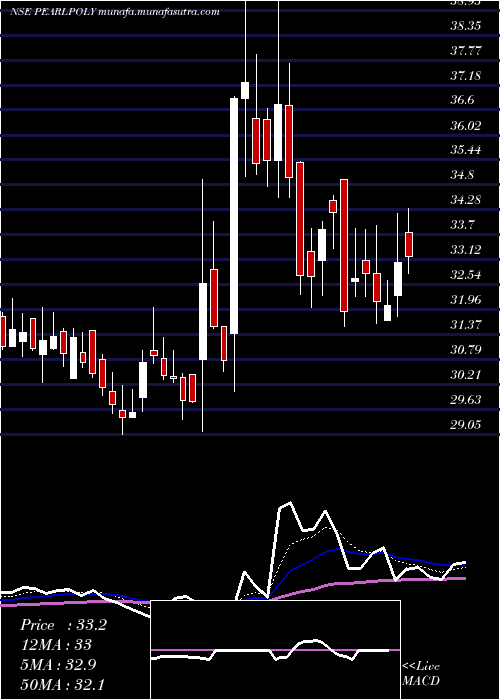Click the 50MA : 32.1 readout
This screenshot has width=500, height=700.
[x=63, y=684]
